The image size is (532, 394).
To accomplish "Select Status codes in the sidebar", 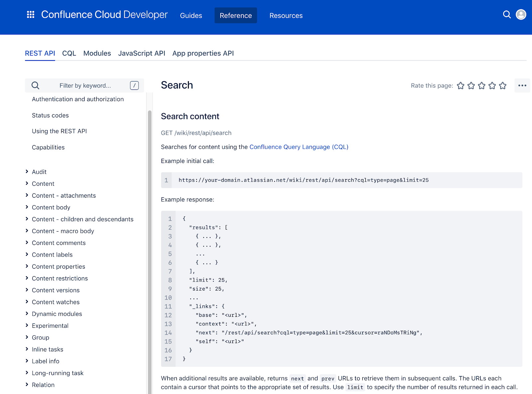I will (x=50, y=115).
